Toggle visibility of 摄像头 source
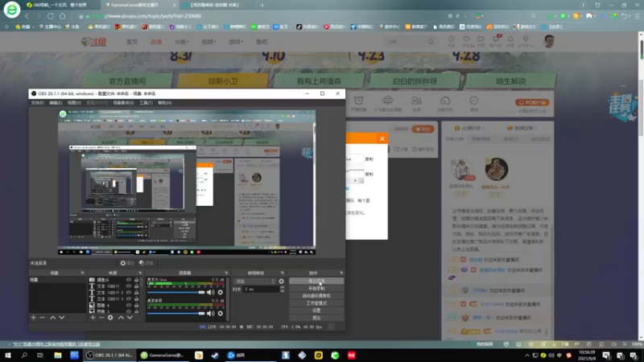This screenshot has height=362, width=644. pos(129,280)
